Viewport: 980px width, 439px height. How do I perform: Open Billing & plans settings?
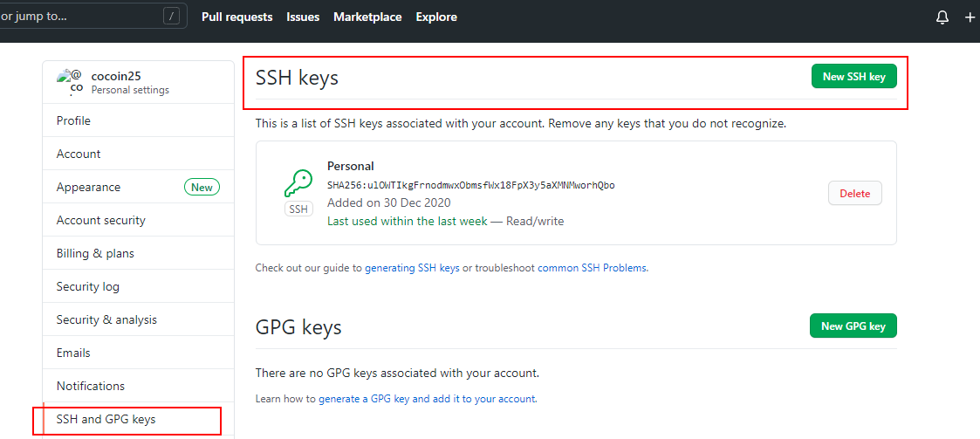click(x=95, y=253)
